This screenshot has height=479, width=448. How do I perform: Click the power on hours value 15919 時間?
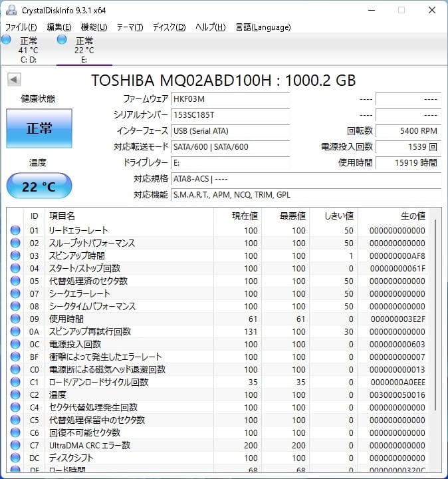[x=408, y=163]
